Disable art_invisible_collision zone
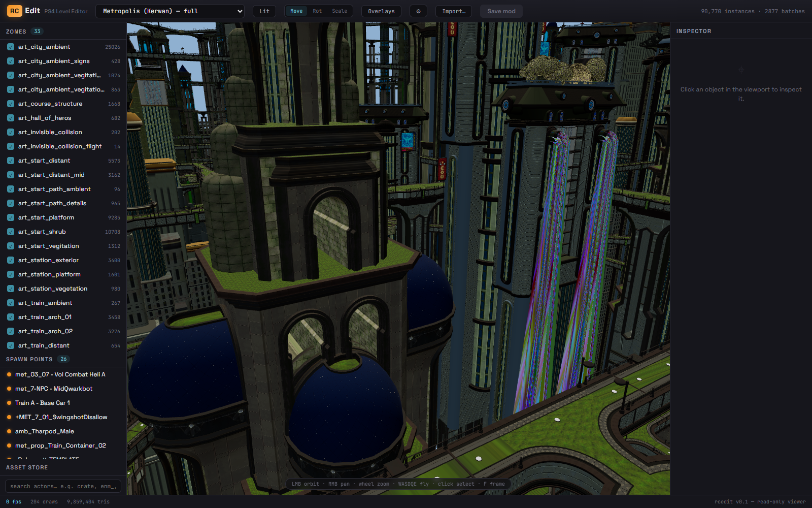812x508 pixels. pos(11,132)
